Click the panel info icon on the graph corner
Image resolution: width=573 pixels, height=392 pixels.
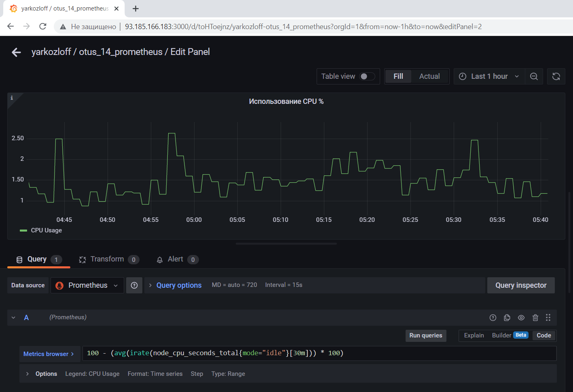tap(12, 97)
